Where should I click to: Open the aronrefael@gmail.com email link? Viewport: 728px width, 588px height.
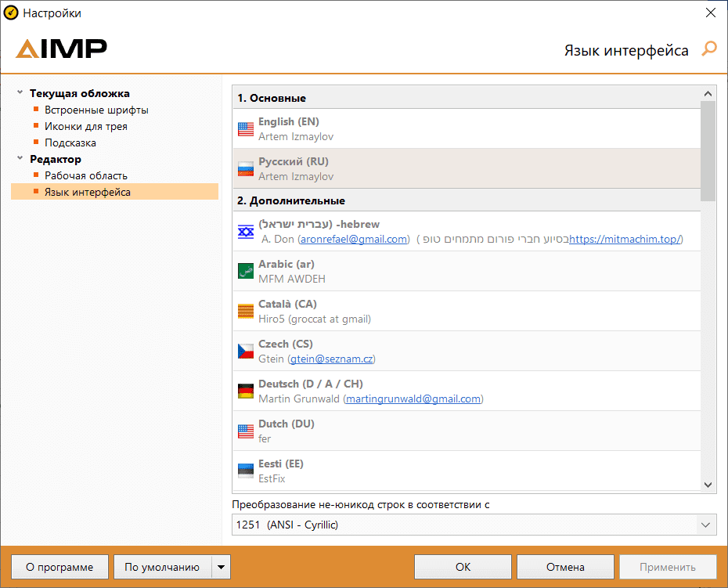click(354, 240)
